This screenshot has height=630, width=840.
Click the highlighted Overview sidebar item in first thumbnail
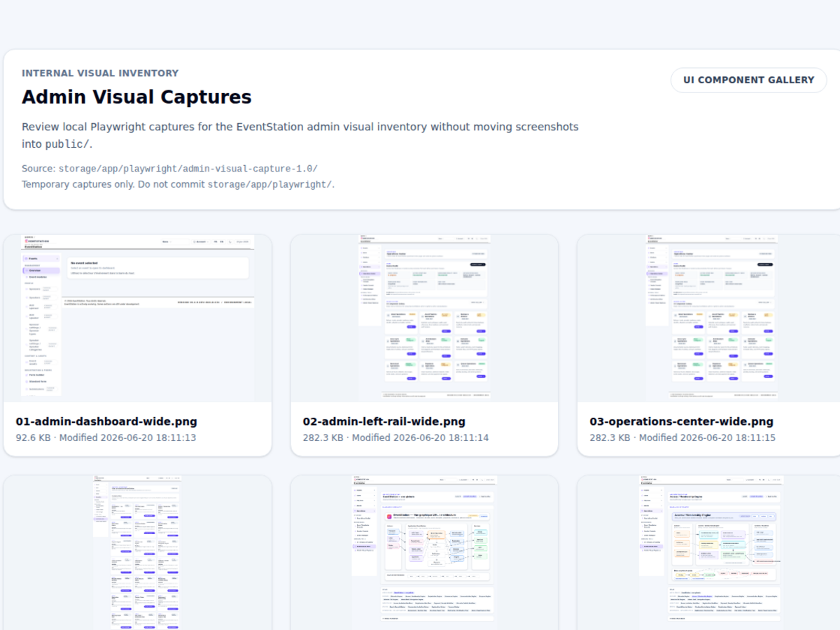pyautogui.click(x=41, y=270)
